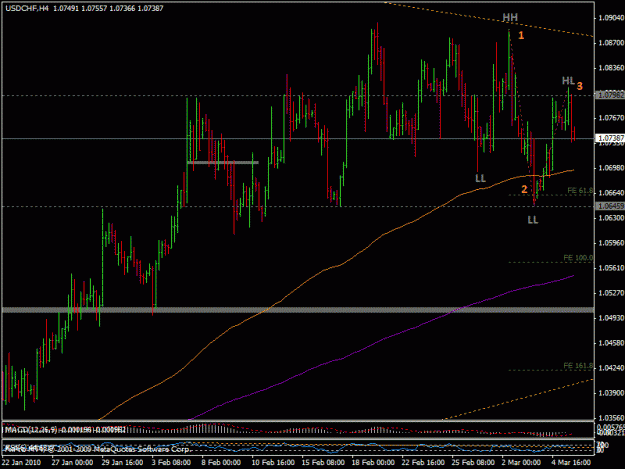Select the wide grey support zone rectangle
Image resolution: width=625 pixels, height=469 pixels.
click(x=298, y=310)
